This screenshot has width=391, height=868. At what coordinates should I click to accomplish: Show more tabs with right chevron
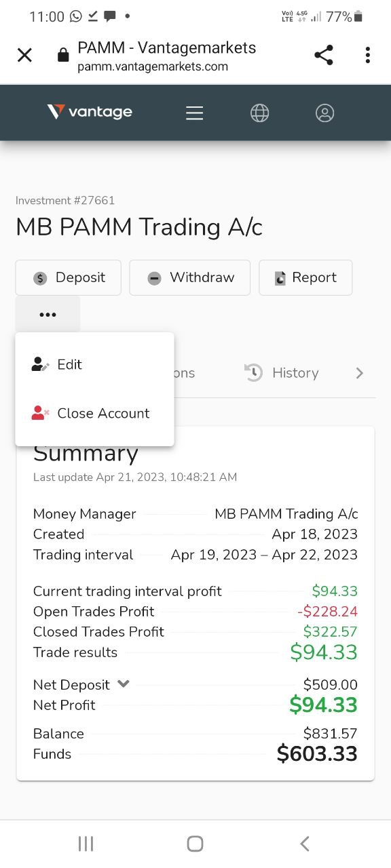point(360,372)
